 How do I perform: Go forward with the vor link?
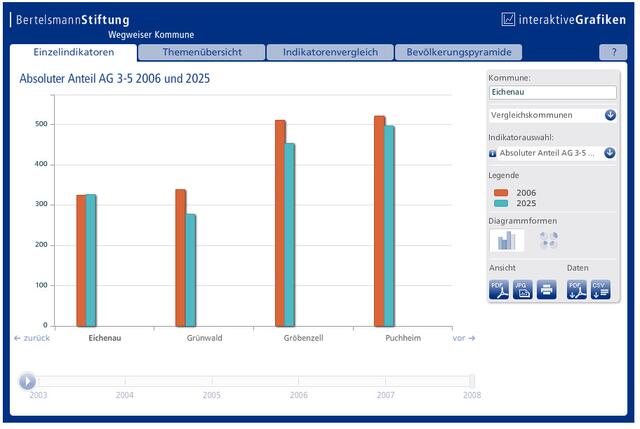click(464, 338)
